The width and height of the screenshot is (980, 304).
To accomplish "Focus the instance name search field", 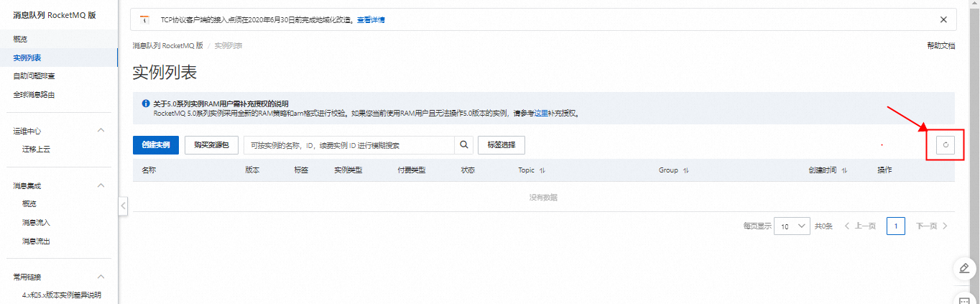I will pyautogui.click(x=349, y=145).
